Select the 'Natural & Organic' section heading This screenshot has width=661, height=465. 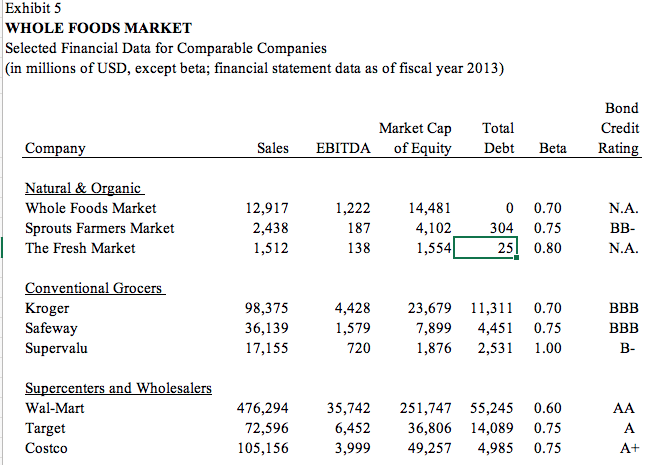point(83,188)
